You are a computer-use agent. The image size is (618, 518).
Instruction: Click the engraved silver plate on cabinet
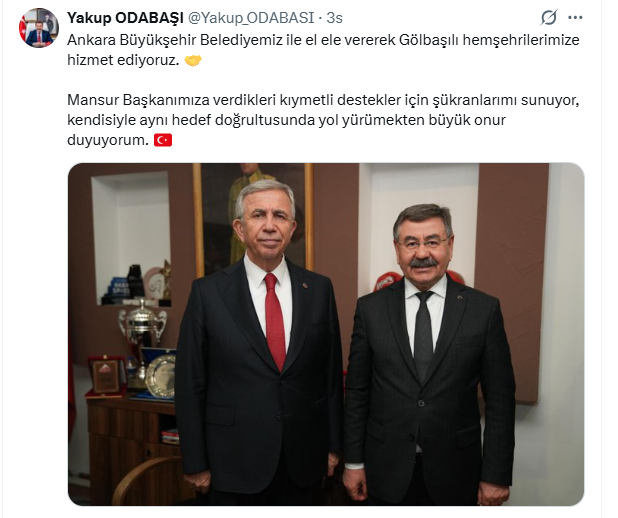[x=160, y=376]
